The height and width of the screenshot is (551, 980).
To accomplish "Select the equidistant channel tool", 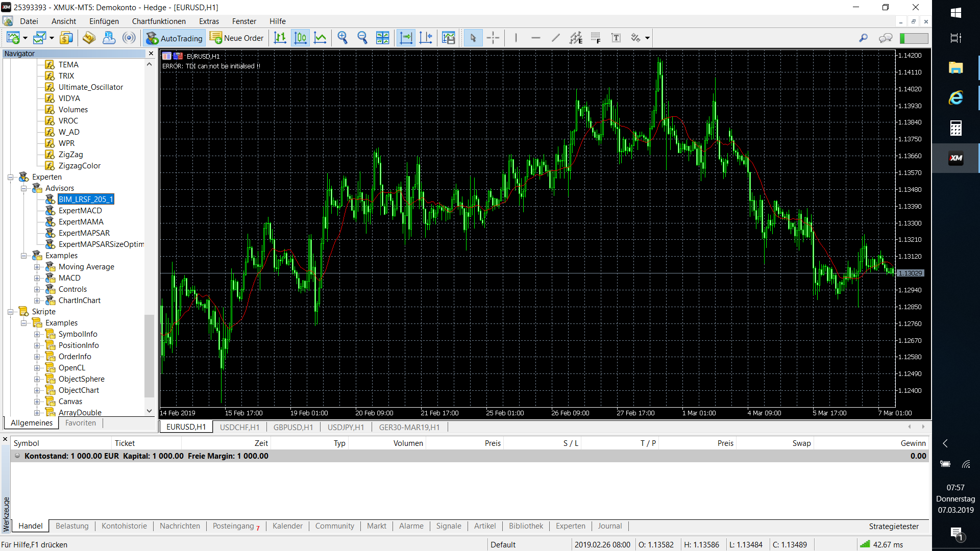I will tap(576, 38).
